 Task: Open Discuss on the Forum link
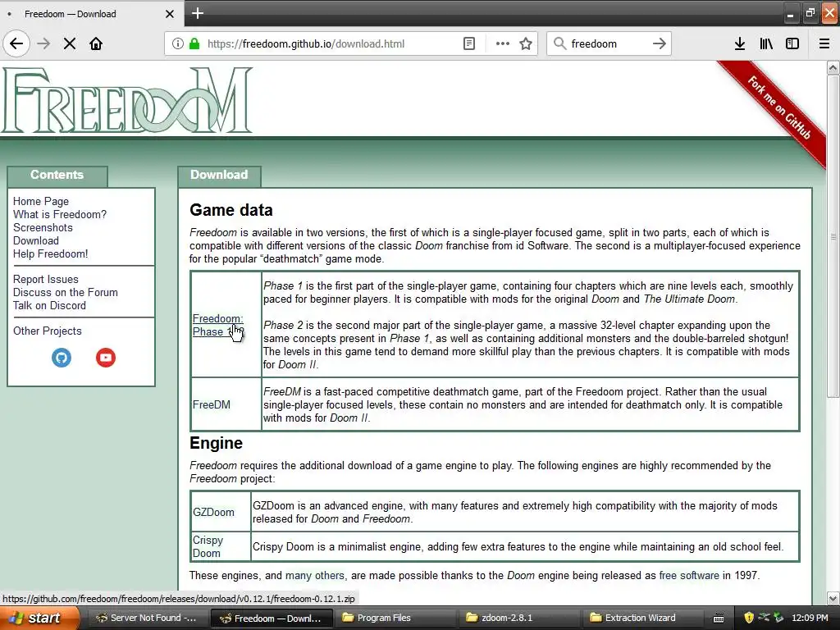(66, 293)
